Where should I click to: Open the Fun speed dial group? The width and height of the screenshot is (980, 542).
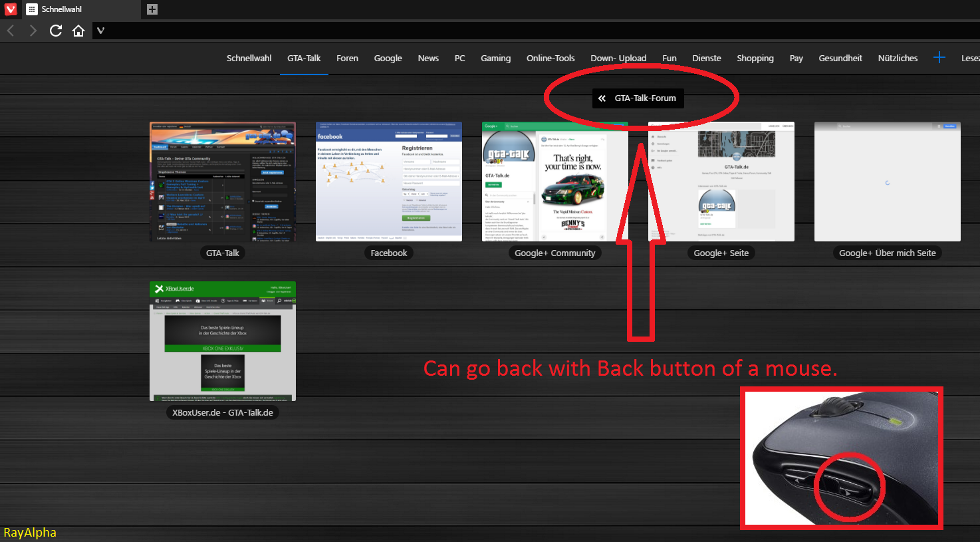(670, 59)
